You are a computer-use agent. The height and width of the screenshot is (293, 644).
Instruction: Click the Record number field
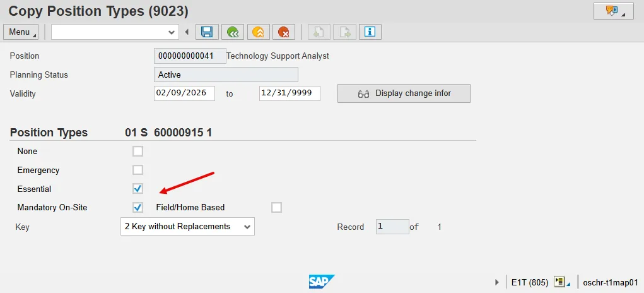392,227
